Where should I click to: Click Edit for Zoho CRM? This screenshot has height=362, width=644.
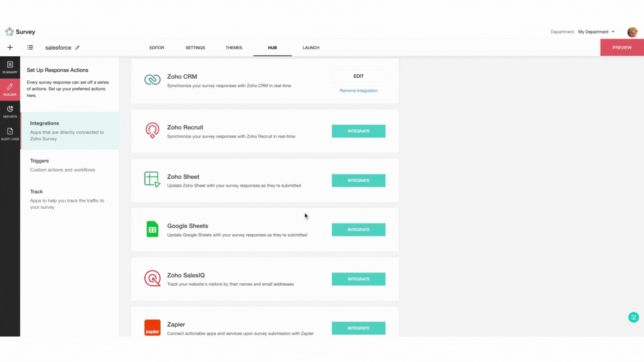pyautogui.click(x=358, y=76)
